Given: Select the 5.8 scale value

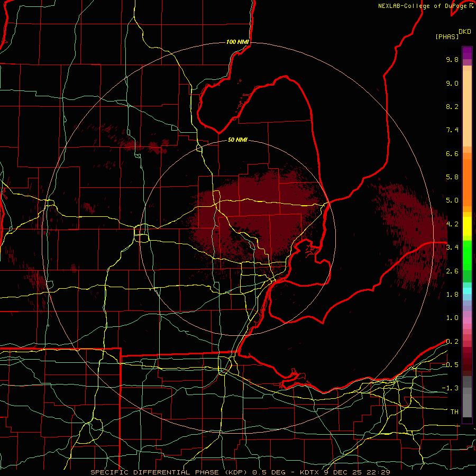Looking at the screenshot, I should 452,177.
